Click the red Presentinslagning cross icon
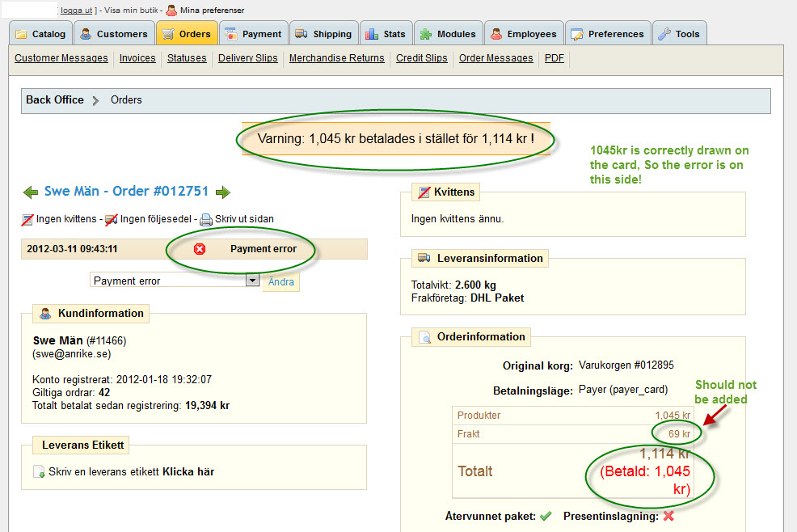797x532 pixels. pos(668,516)
